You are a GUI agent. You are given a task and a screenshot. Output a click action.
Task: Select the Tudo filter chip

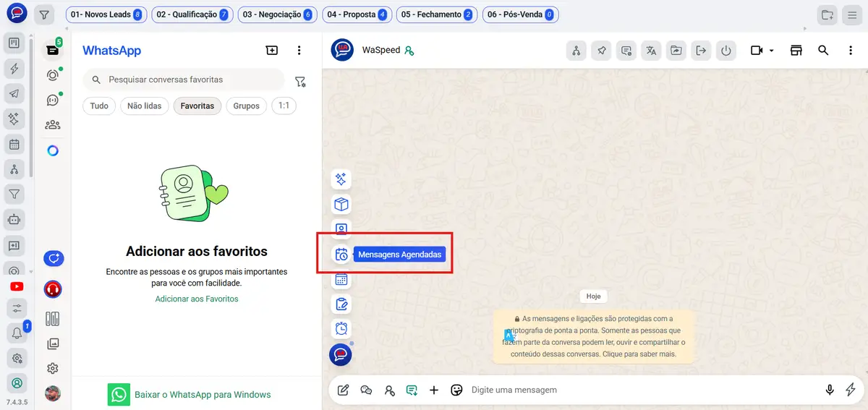click(99, 106)
